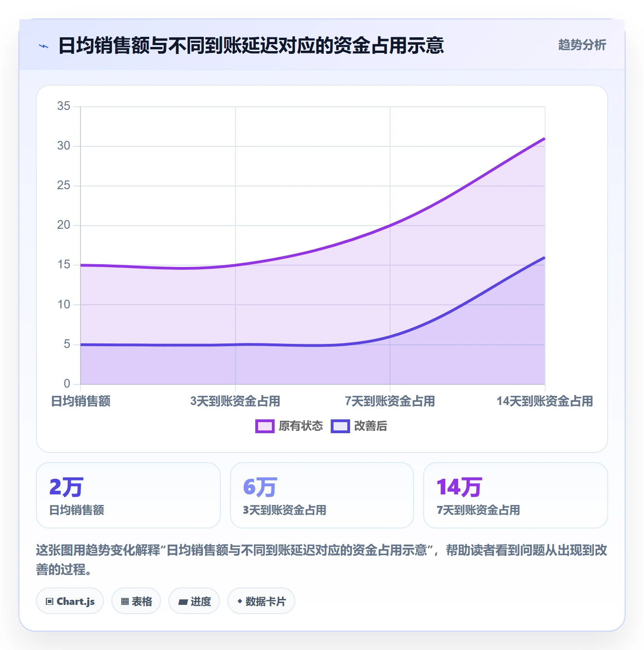Select the 进度 tag chip
Viewport: 644px width, 650px height.
point(194,601)
